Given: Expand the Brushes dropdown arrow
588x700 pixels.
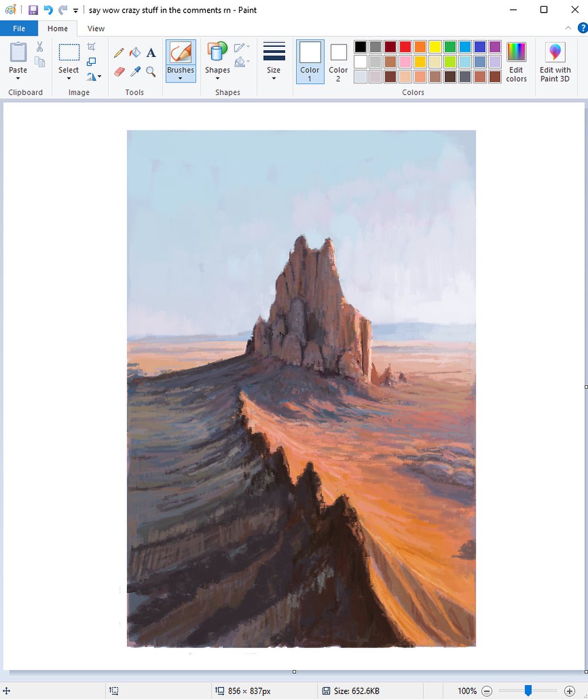Looking at the screenshot, I should coord(181,79).
